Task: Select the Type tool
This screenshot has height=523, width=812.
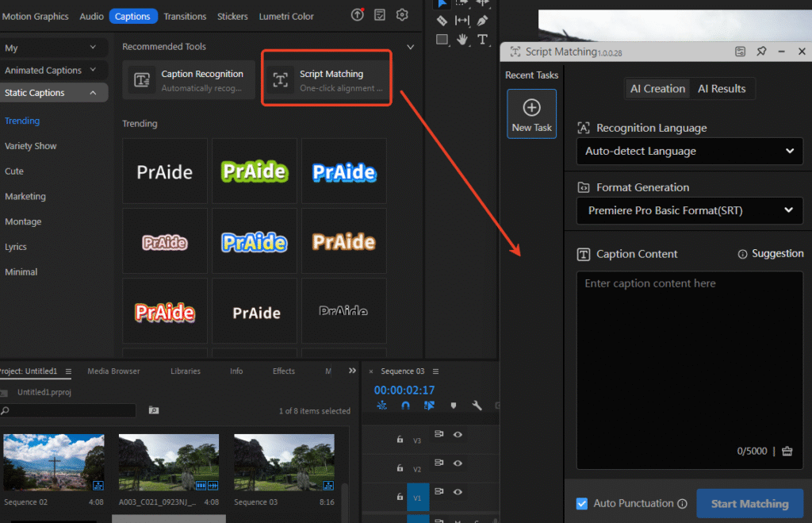Action: [x=483, y=38]
